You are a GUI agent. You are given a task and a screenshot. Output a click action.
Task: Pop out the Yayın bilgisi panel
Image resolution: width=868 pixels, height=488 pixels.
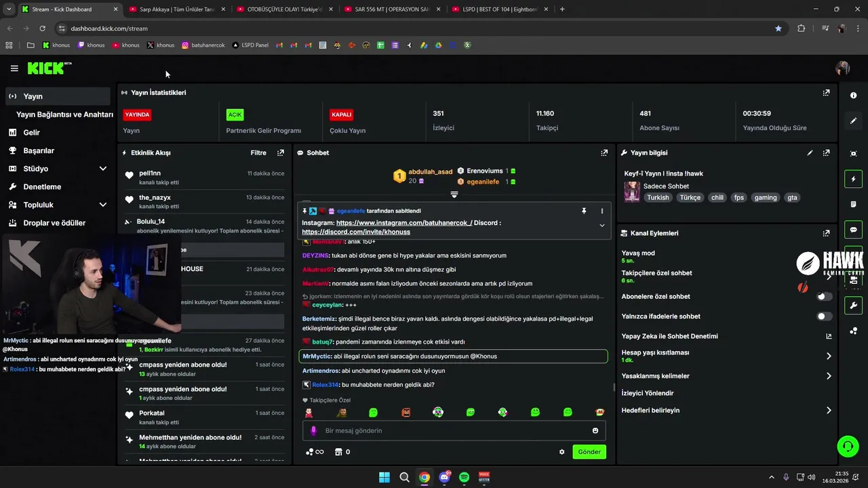point(826,153)
